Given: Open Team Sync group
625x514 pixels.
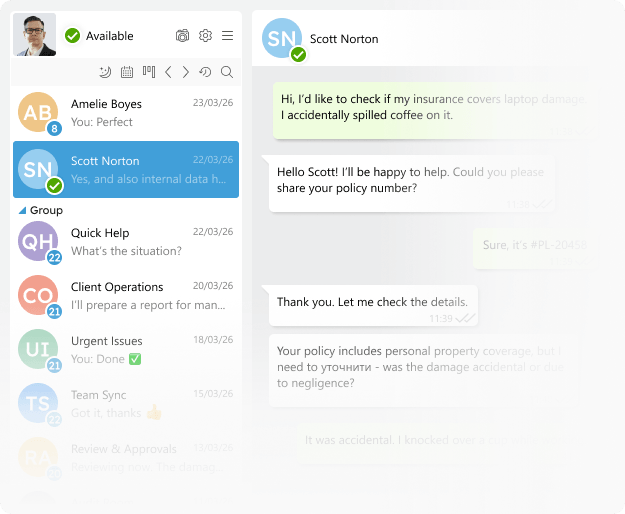Looking at the screenshot, I should (126, 404).
